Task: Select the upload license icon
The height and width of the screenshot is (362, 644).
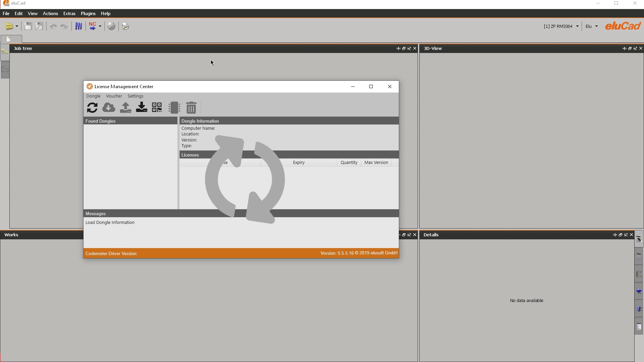Action: (125, 108)
